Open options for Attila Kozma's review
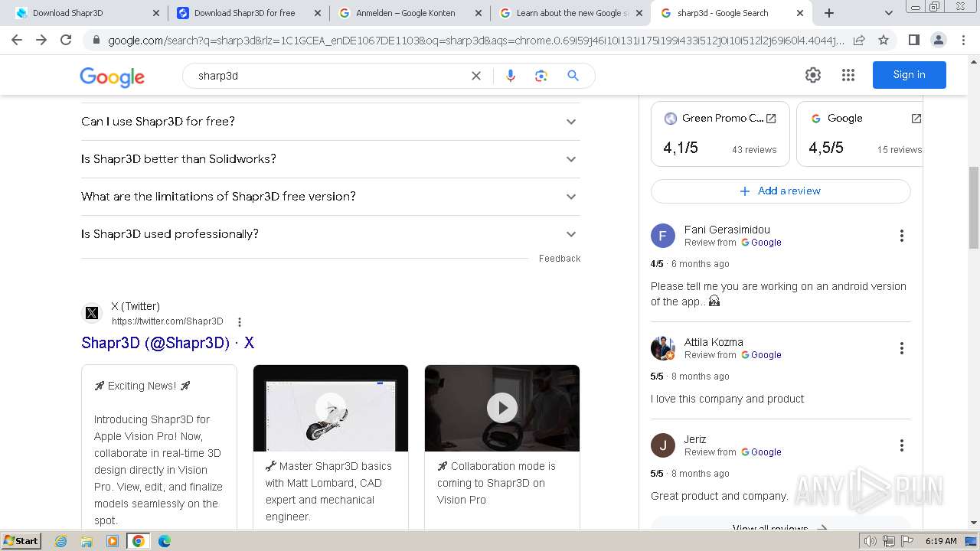980x551 pixels. pyautogui.click(x=902, y=348)
